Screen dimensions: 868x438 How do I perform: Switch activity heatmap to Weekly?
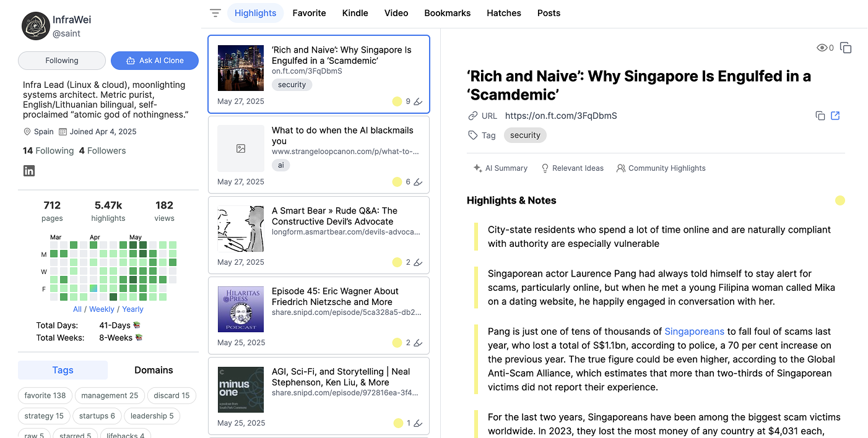click(x=102, y=309)
